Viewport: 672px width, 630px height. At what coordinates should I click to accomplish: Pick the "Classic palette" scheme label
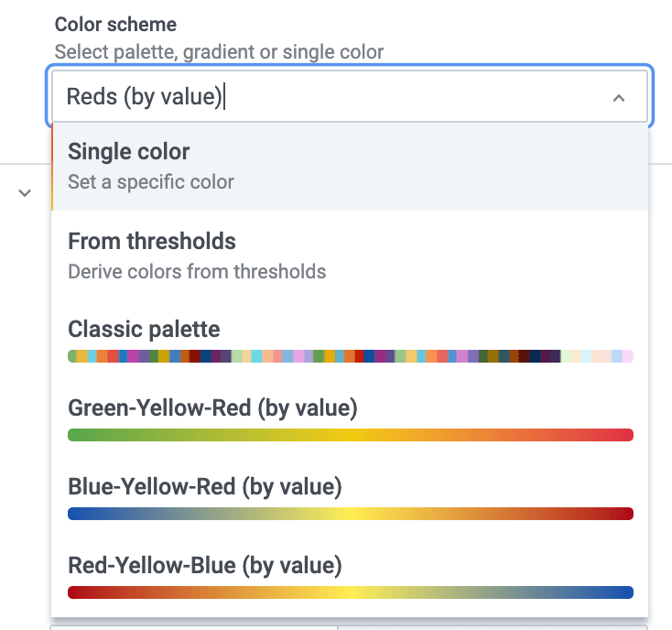pyautogui.click(x=144, y=329)
